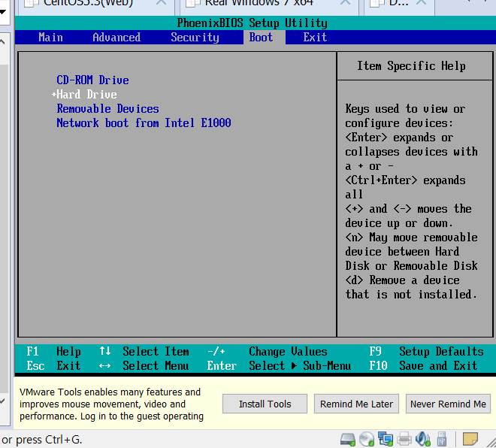Image resolution: width=496 pixels, height=448 pixels.
Task: Open the BIOS Exit menu
Action: (x=315, y=38)
